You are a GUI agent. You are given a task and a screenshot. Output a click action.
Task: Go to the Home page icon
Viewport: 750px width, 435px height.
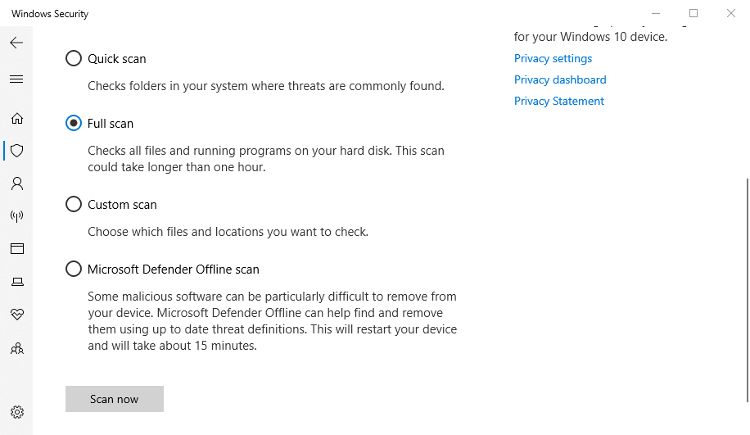pos(16,118)
